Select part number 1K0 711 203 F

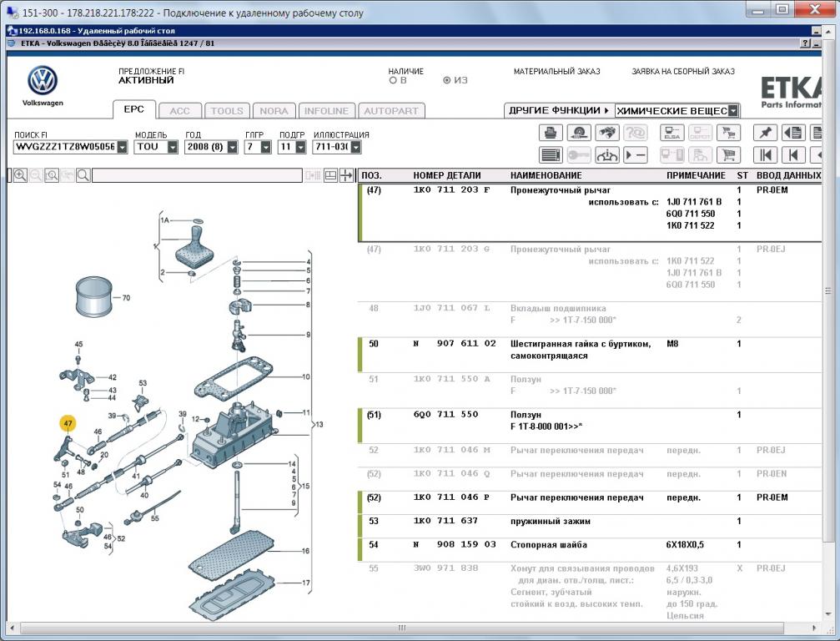pyautogui.click(x=451, y=189)
